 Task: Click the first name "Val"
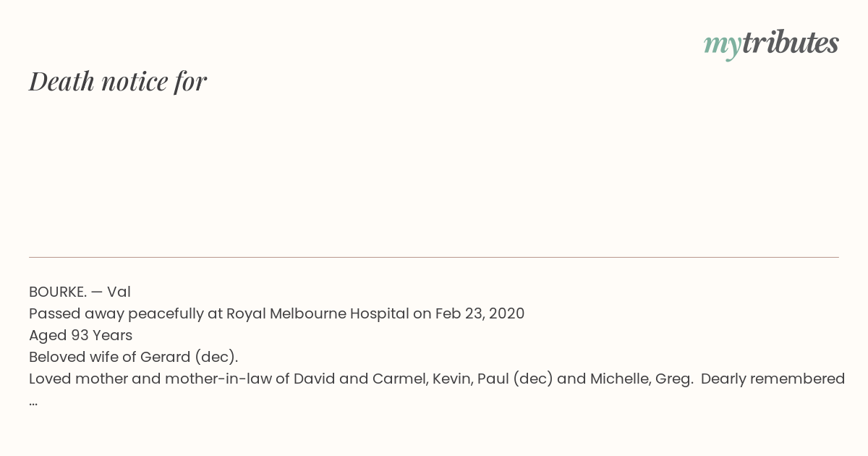pos(119,292)
